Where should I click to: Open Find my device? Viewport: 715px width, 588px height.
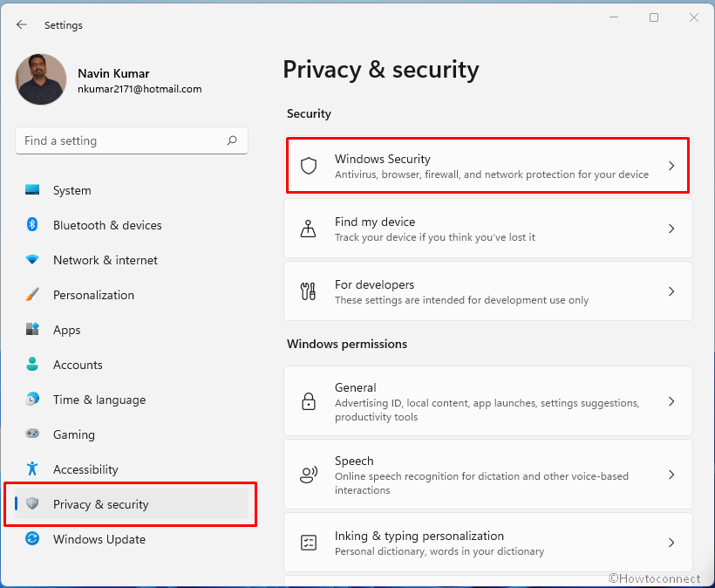click(x=488, y=229)
